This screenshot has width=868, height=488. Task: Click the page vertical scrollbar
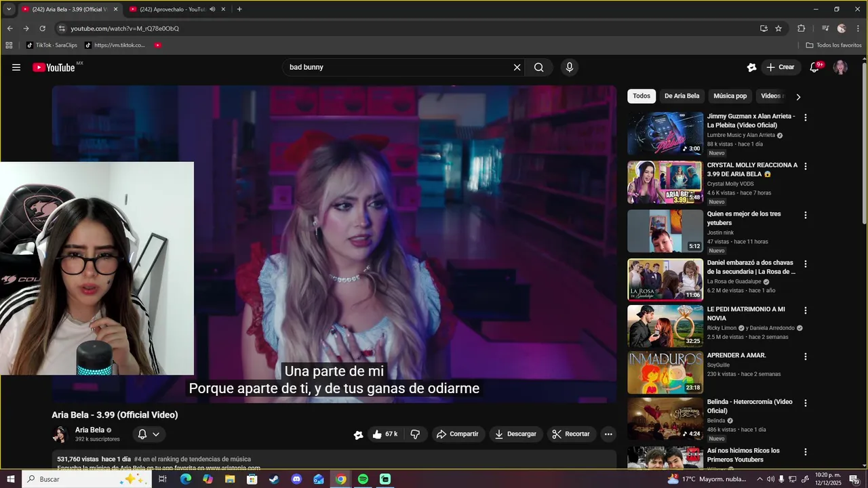click(x=864, y=142)
